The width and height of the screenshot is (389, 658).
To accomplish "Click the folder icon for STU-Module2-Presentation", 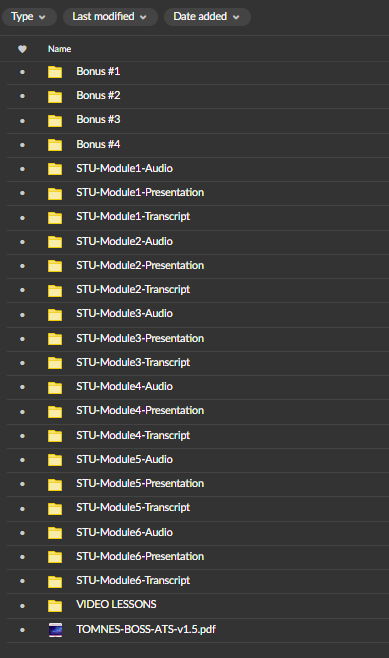I will tap(55, 266).
